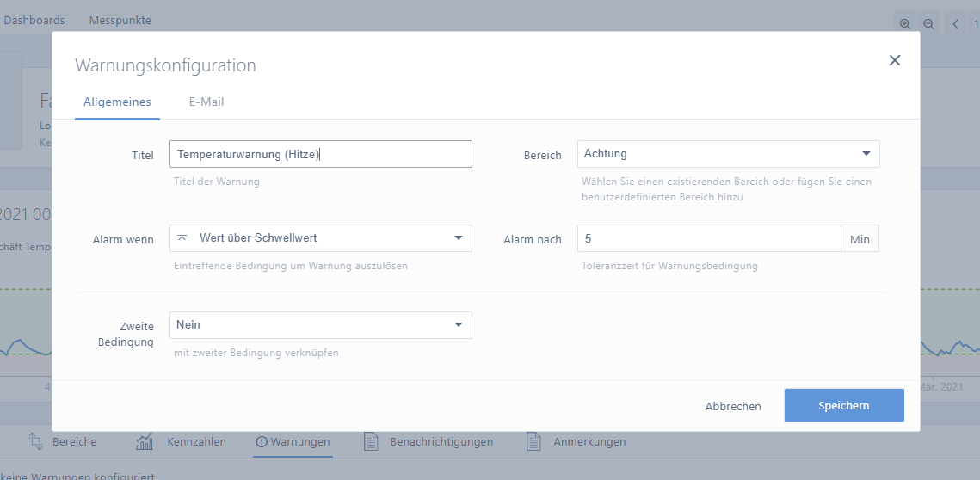
Task: Click the Kennzahlen chart icon
Action: (145, 441)
